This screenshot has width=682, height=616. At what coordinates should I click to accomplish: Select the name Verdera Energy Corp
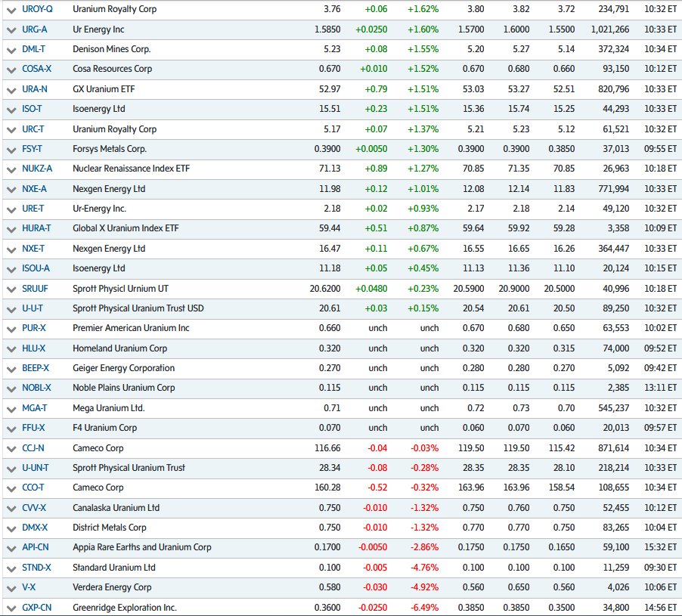click(x=112, y=587)
